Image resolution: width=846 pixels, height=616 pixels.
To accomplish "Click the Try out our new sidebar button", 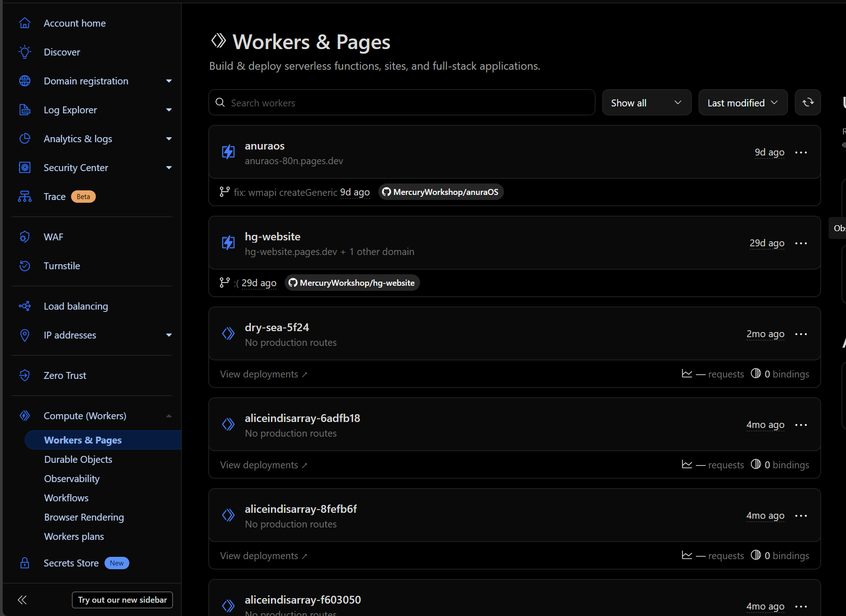I will coord(122,600).
